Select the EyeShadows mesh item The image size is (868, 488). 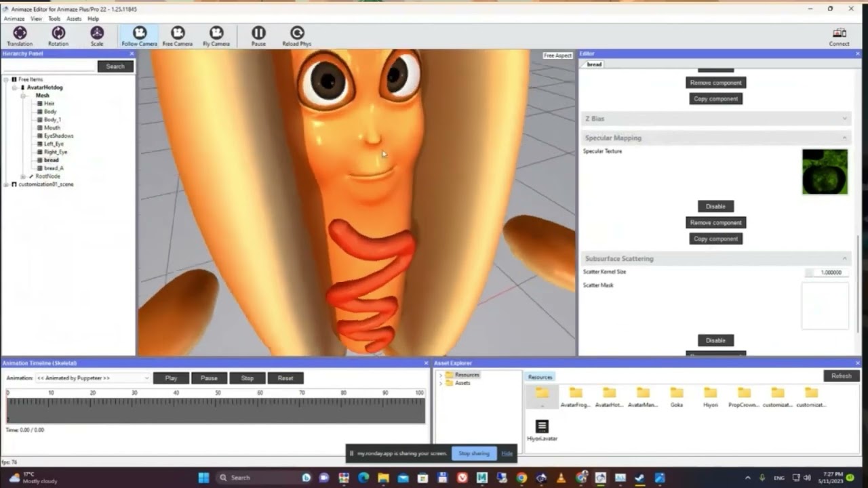[x=58, y=136]
